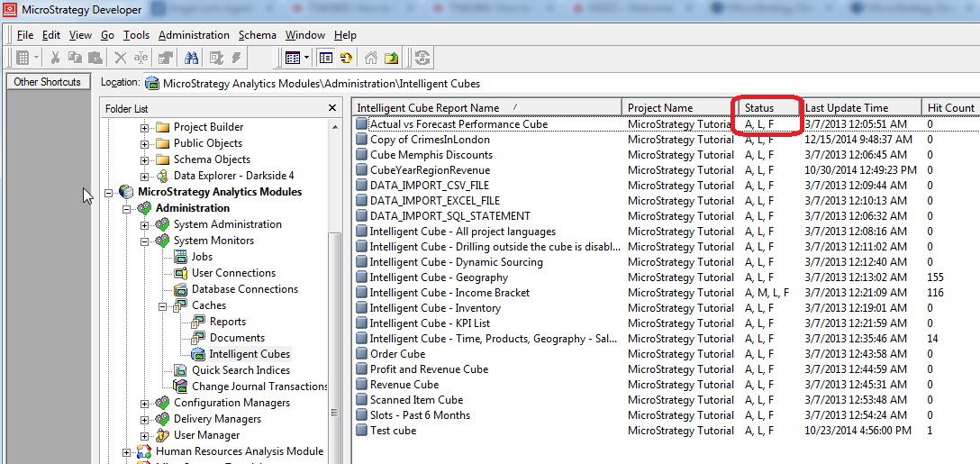Click the Create New Object toolbar icon

[x=23, y=58]
